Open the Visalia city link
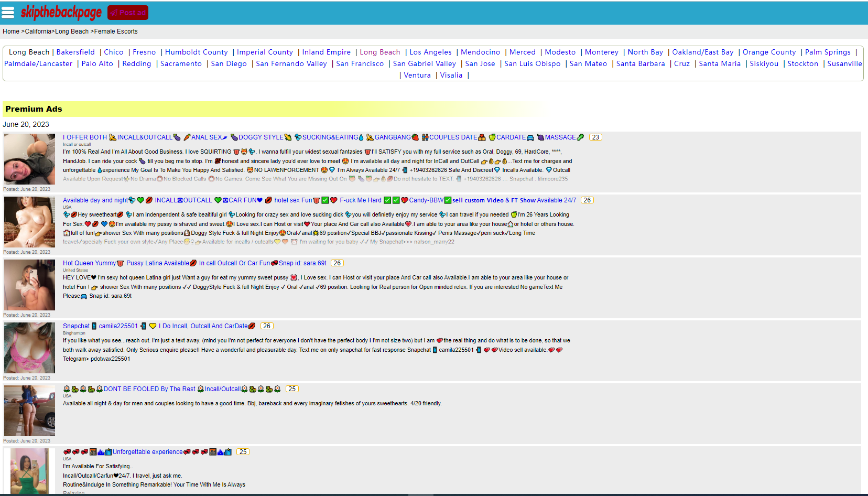The height and width of the screenshot is (496, 868). pyautogui.click(x=451, y=76)
